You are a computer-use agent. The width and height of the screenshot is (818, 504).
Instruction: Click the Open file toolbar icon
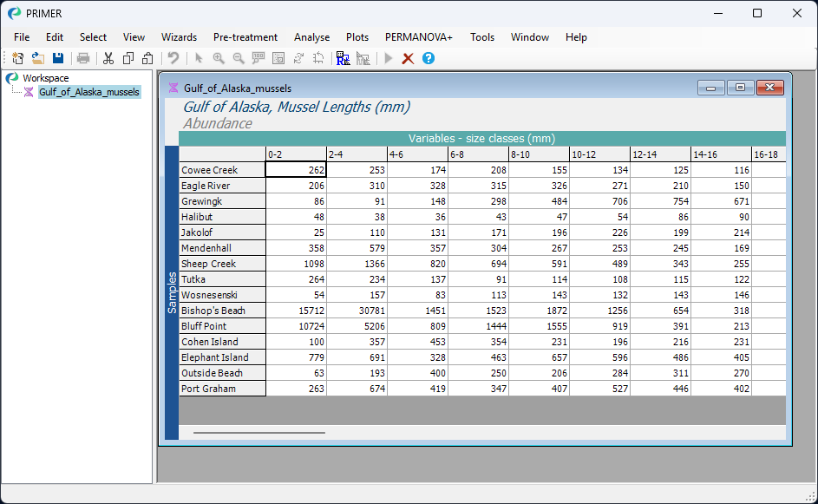[37, 58]
